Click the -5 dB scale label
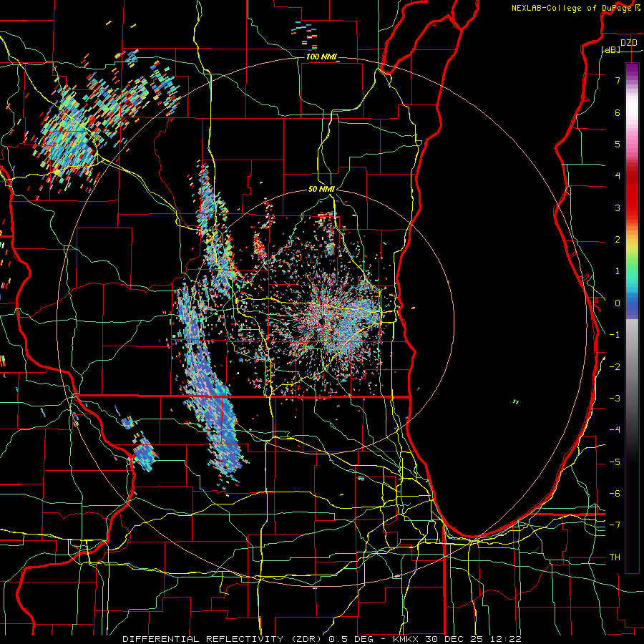 click(x=615, y=462)
